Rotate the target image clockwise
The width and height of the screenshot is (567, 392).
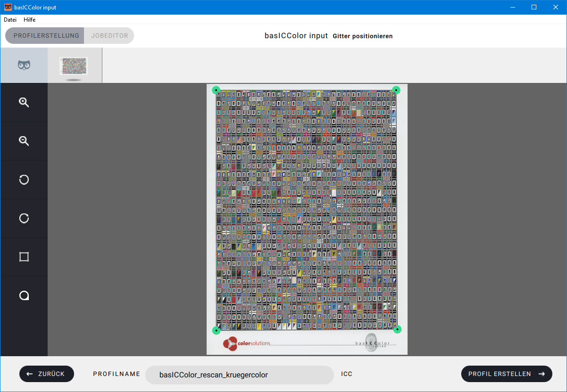point(24,218)
